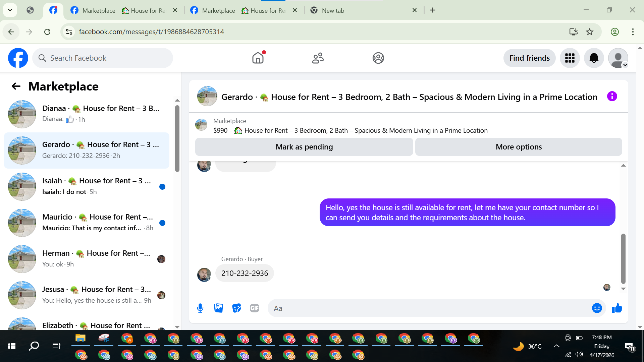Send a thumbs-up like
This screenshot has height=362, width=644.
click(x=617, y=308)
